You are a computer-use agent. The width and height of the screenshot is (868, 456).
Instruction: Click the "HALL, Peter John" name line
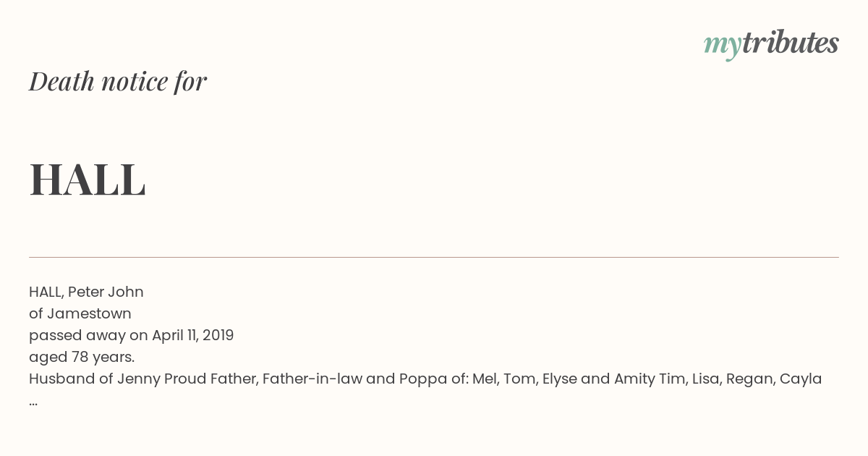point(86,292)
